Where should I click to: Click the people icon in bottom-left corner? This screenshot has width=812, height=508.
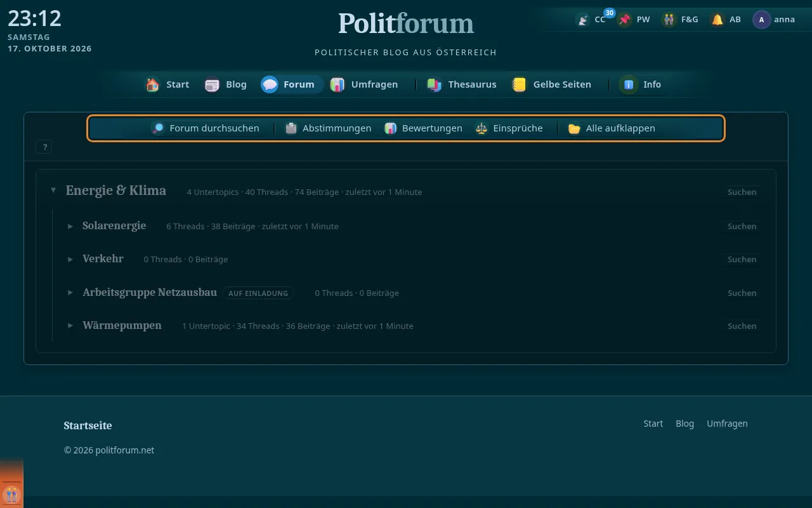11,494
